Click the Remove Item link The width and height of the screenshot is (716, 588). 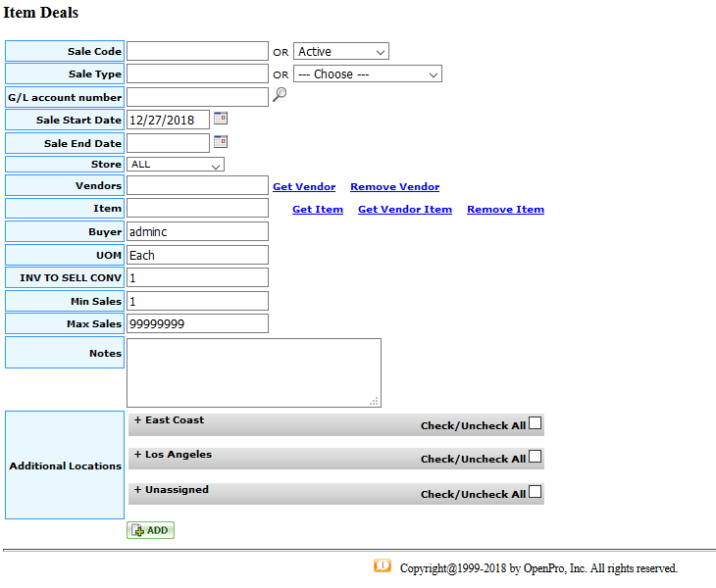(505, 210)
